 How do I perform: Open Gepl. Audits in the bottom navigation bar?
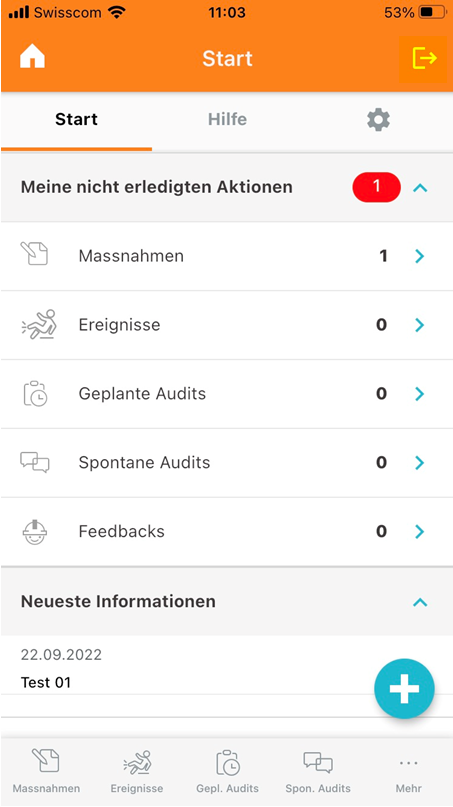click(228, 771)
